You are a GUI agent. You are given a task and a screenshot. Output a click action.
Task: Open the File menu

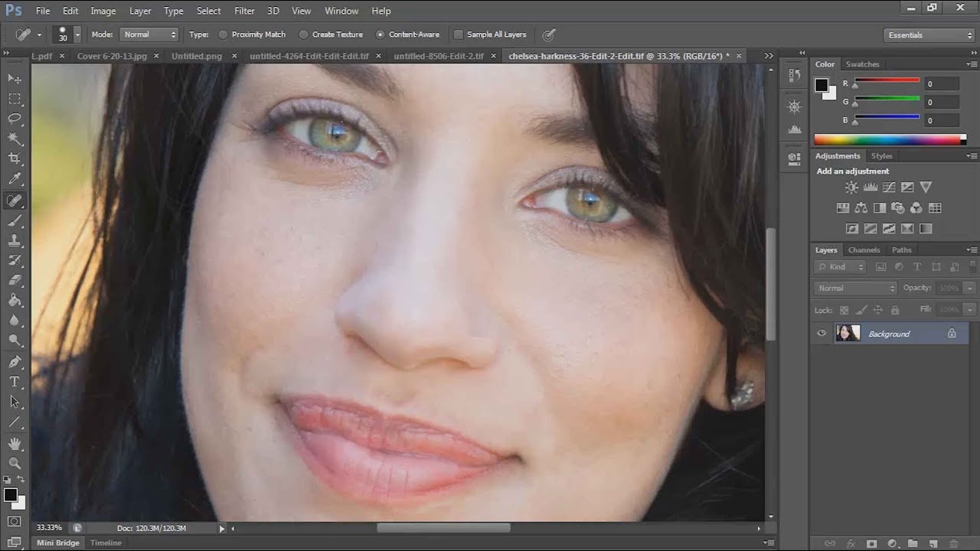pos(43,11)
